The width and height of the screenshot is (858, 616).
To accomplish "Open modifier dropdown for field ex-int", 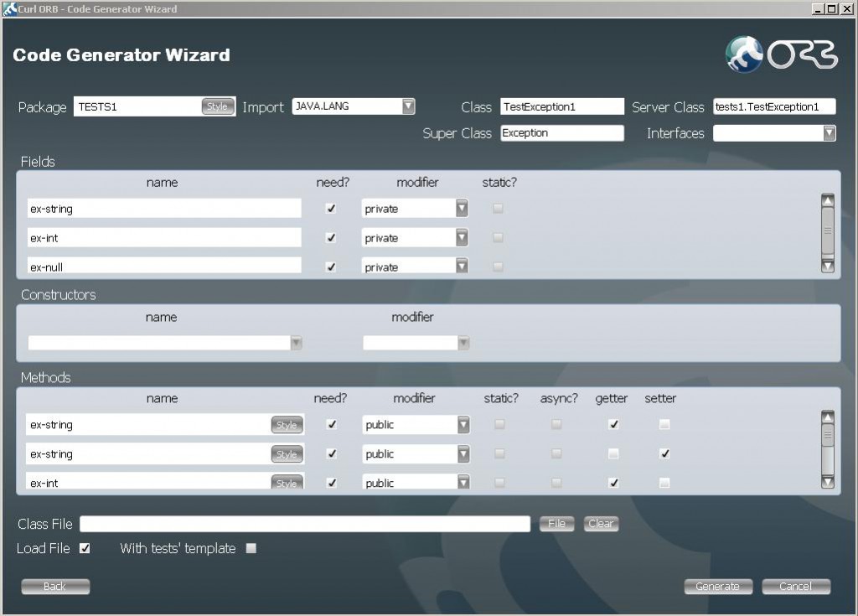I will tap(462, 238).
